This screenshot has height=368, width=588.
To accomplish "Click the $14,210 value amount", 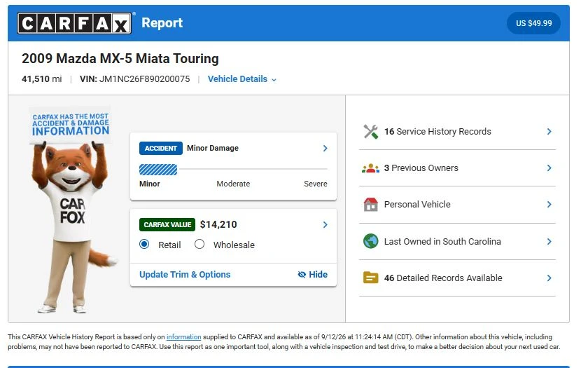I will point(218,224).
